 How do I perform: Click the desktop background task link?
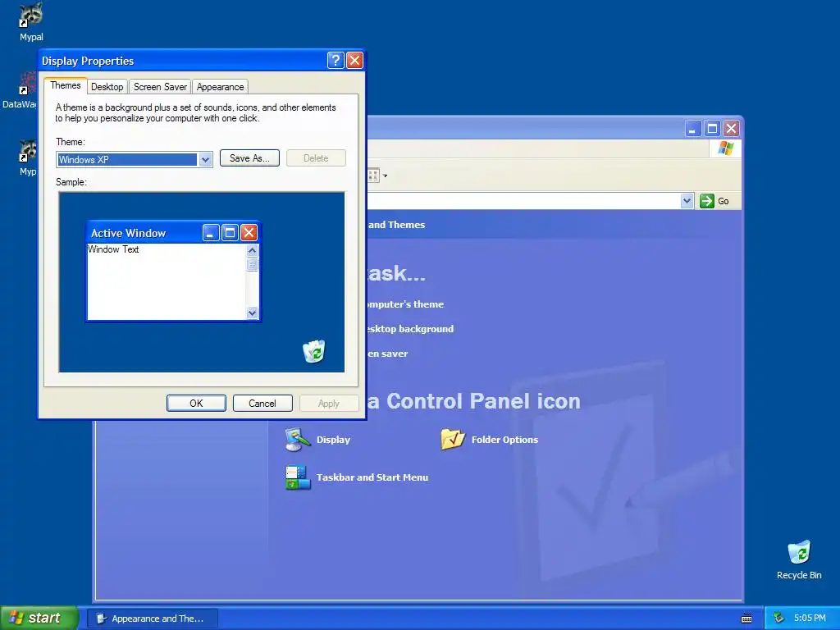tap(410, 329)
